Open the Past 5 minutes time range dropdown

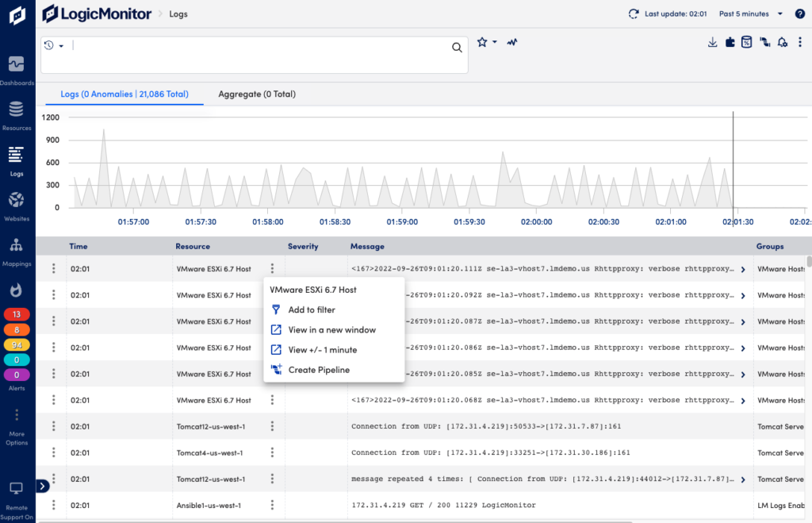tap(750, 14)
